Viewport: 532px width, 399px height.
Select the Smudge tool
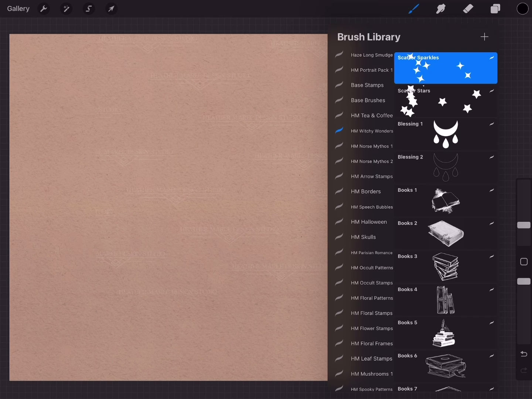441,8
